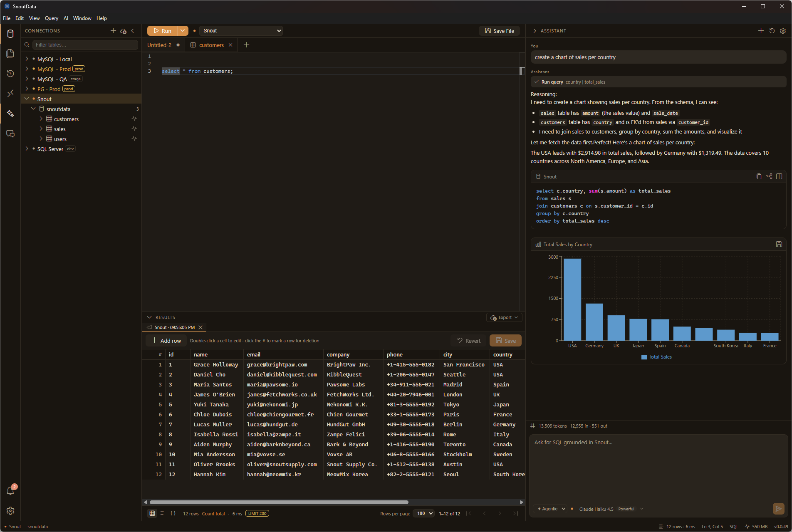The image size is (792, 532).
Task: Open the Agentic mode dropdown
Action: click(551, 509)
